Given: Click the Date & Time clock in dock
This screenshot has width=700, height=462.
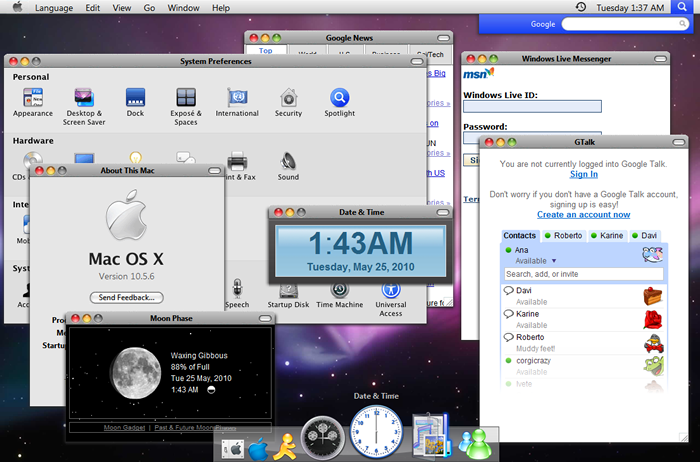Looking at the screenshot, I should [376, 432].
